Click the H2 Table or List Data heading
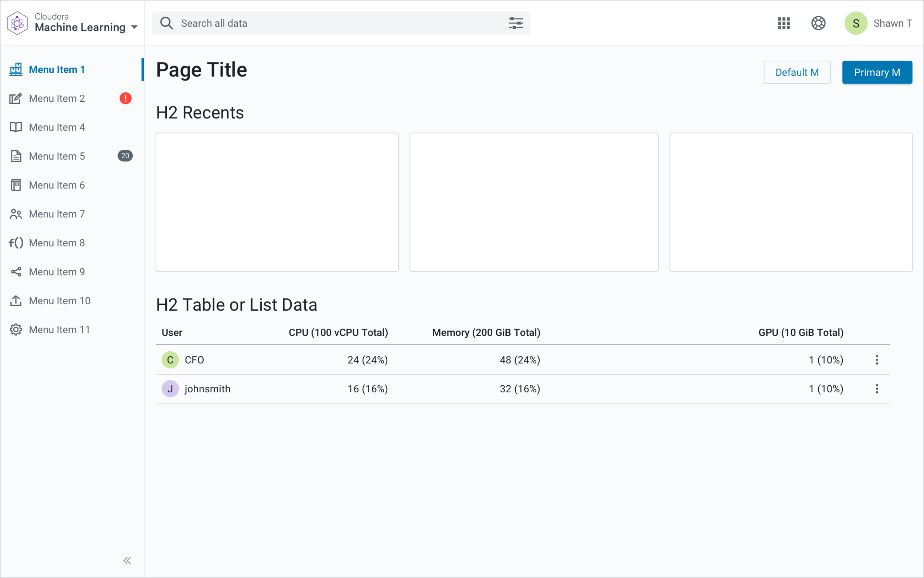Viewport: 924px width, 578px height. click(237, 305)
